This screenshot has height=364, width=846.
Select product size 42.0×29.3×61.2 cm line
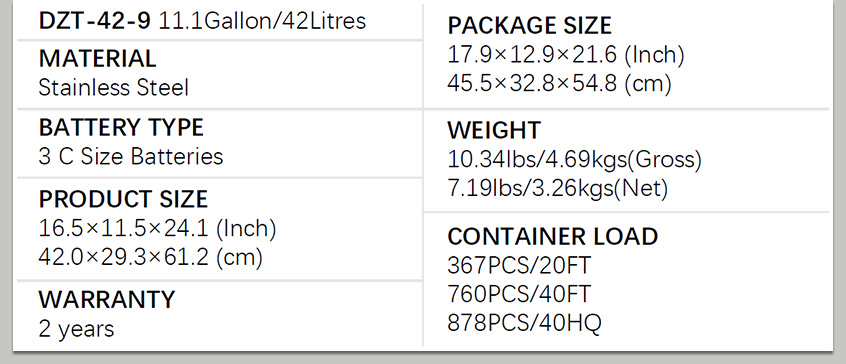[x=151, y=258]
